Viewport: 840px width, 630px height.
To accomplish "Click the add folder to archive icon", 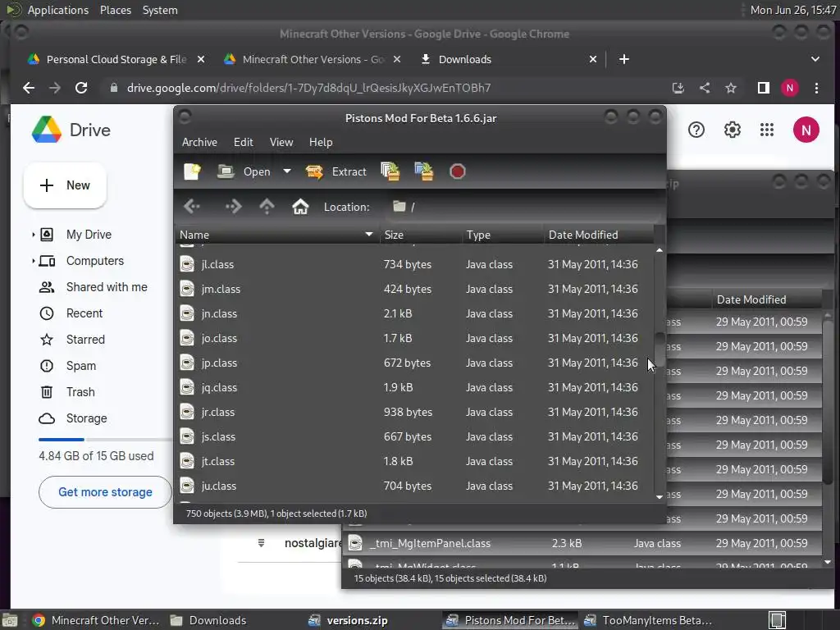I will [424, 171].
